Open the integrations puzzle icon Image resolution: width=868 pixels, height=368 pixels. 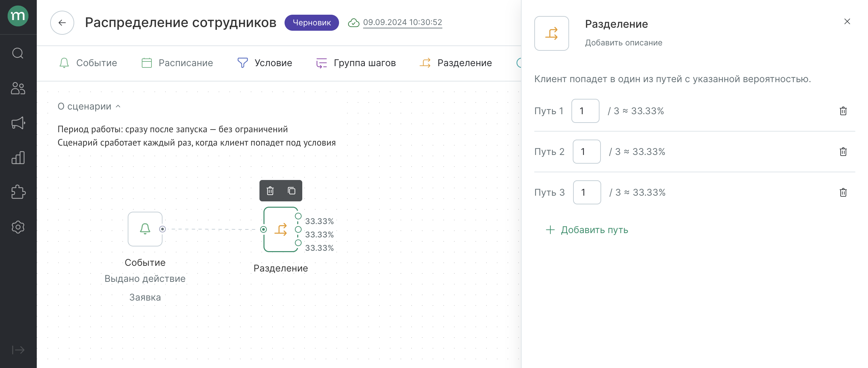[18, 192]
